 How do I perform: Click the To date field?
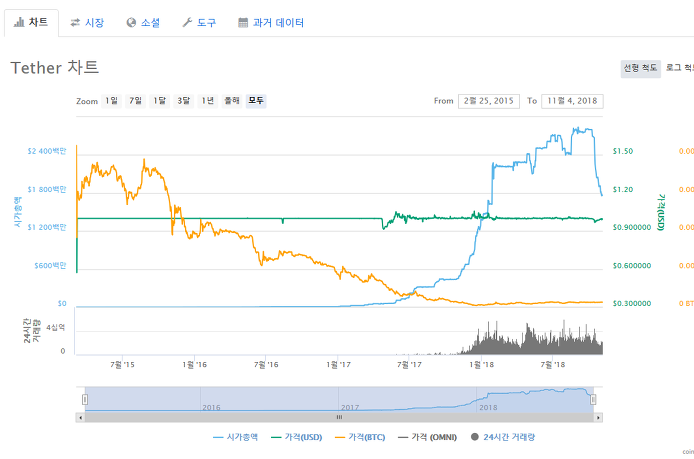point(572,101)
